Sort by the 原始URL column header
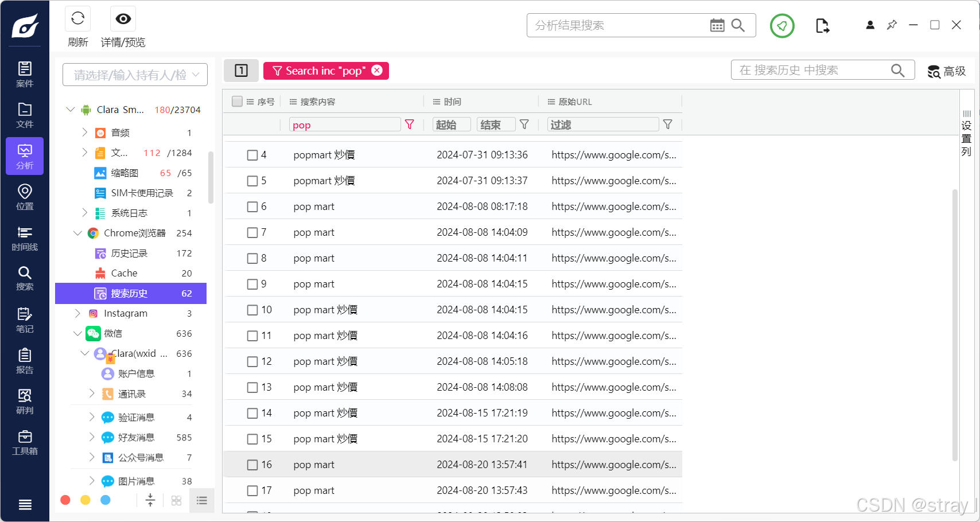The height and width of the screenshot is (522, 980). click(575, 102)
